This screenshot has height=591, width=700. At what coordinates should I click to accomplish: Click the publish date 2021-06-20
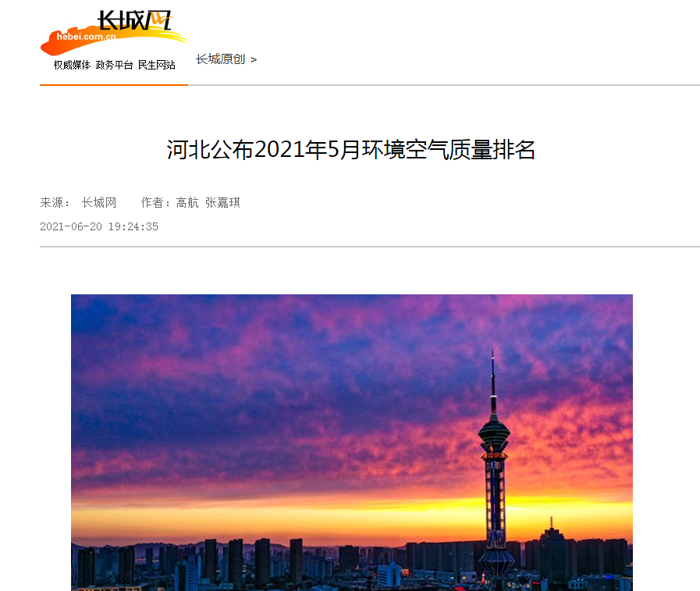pos(71,226)
